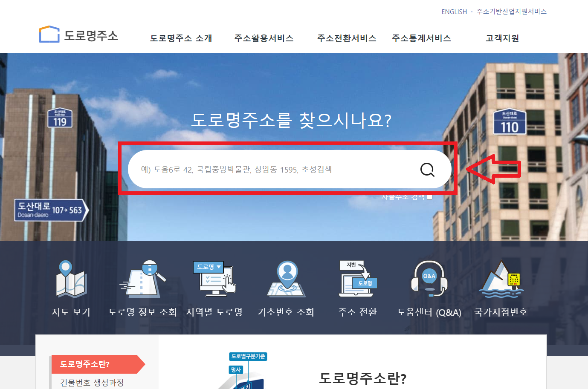Enable the 사물주소 검색 checkbox

[x=430, y=196]
